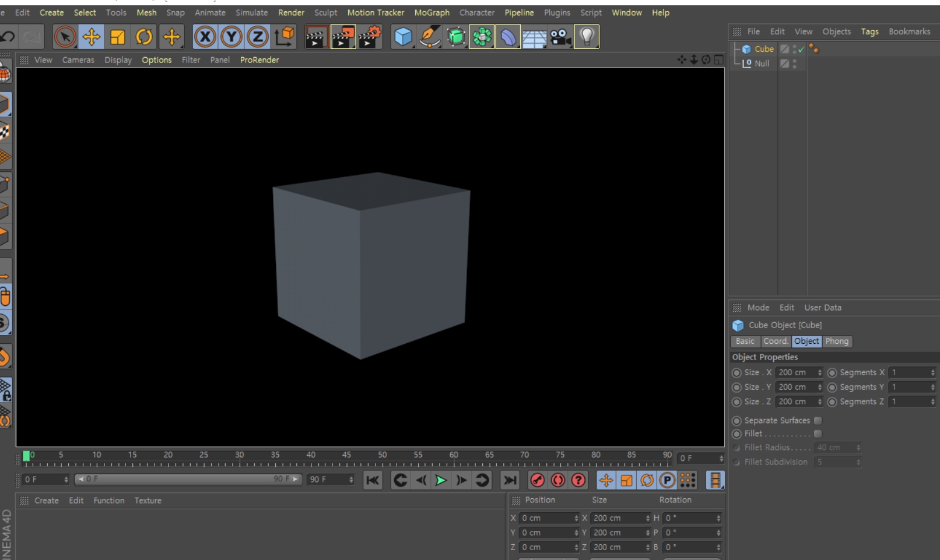Image resolution: width=940 pixels, height=560 pixels.
Task: Switch to the Phong tab
Action: click(x=837, y=341)
